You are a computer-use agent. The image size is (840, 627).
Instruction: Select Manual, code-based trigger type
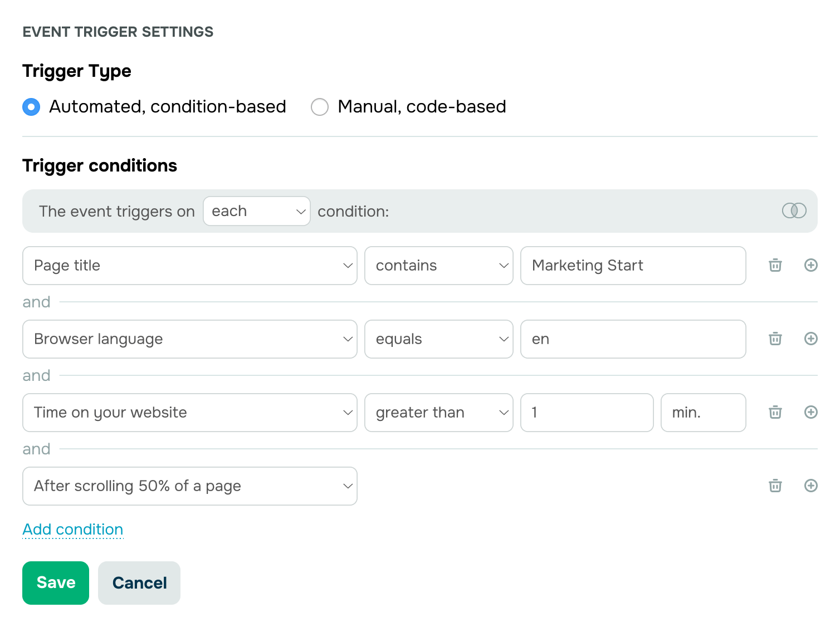point(320,107)
